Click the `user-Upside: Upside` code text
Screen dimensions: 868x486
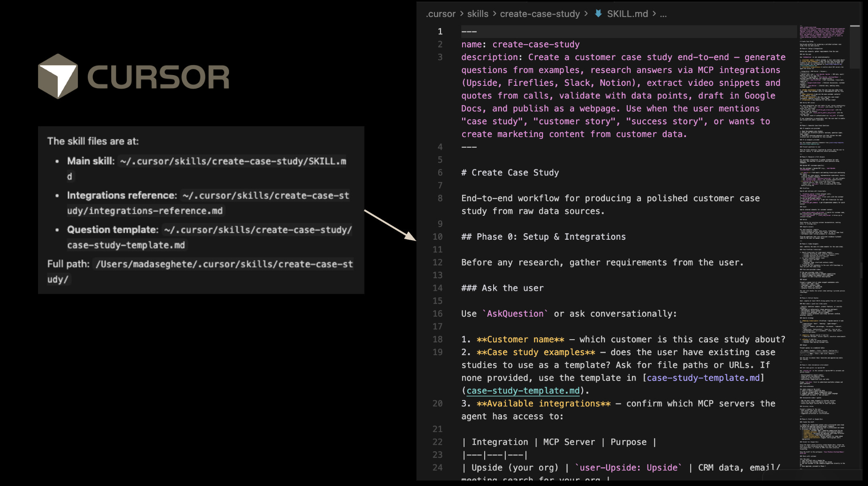629,468
